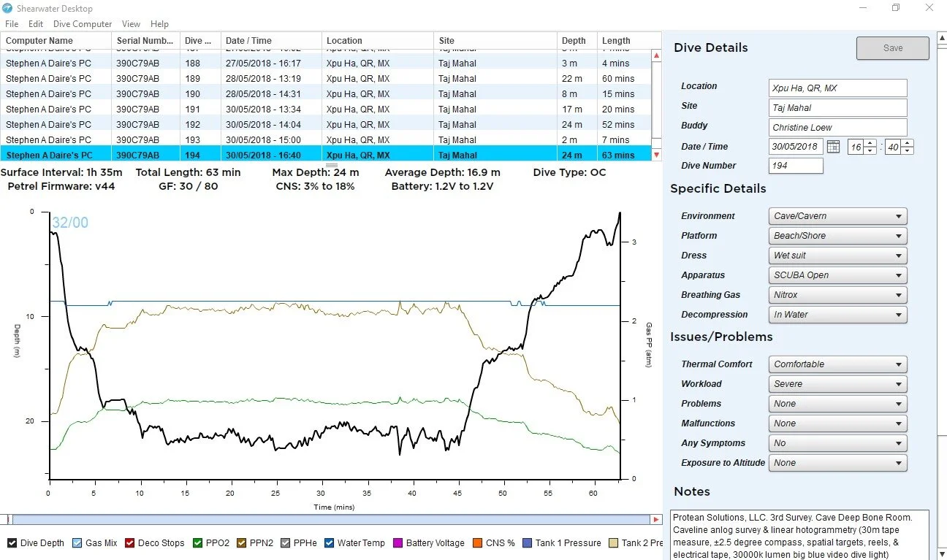Open the Environment dropdown

point(837,216)
